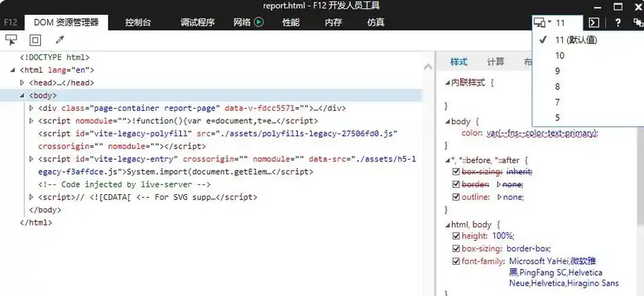Expand the script nomodule !function node
644x296 pixels.
(31, 121)
